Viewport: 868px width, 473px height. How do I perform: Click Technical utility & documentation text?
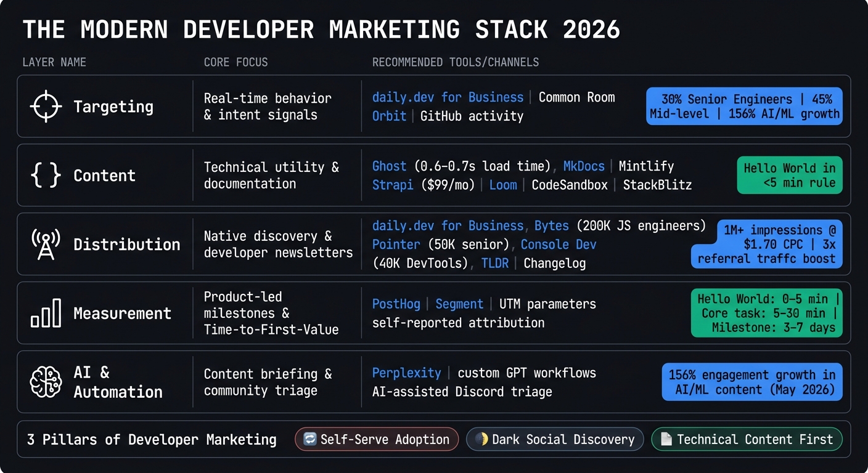pos(271,176)
